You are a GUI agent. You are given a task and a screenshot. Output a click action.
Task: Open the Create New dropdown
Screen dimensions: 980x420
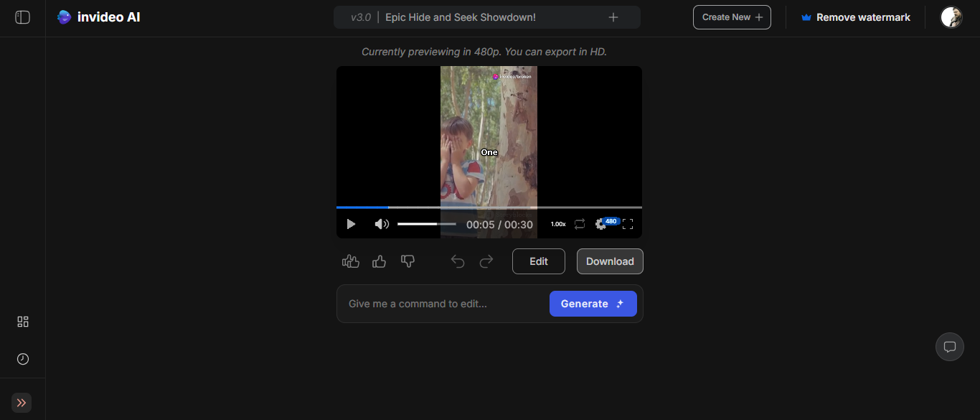click(732, 17)
